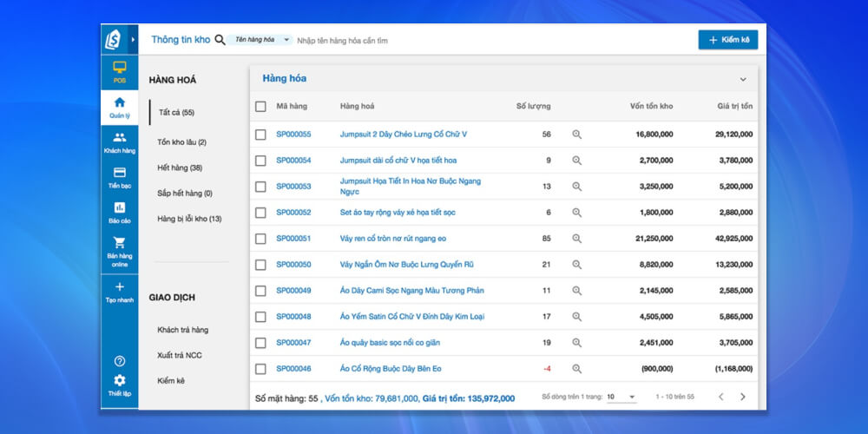The width and height of the screenshot is (868, 434).
Task: Click the Tạo nhanh plus icon
Action: point(120,286)
